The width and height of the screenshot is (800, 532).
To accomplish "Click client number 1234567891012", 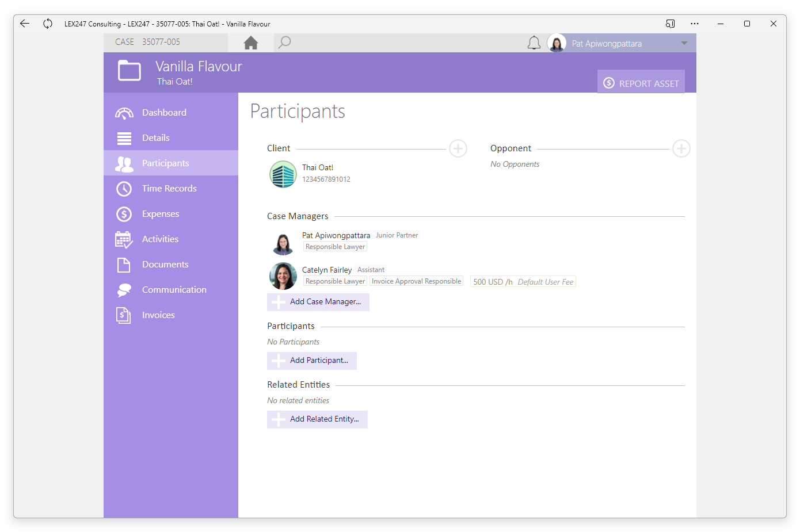I will (x=326, y=179).
